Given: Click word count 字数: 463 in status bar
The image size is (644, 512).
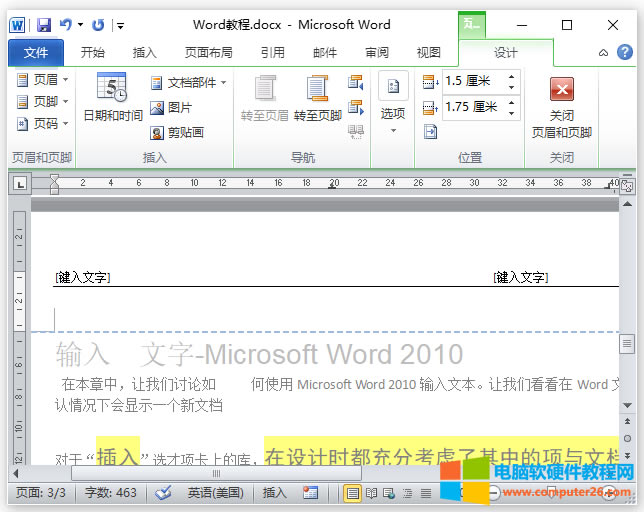Looking at the screenshot, I should pos(110,492).
